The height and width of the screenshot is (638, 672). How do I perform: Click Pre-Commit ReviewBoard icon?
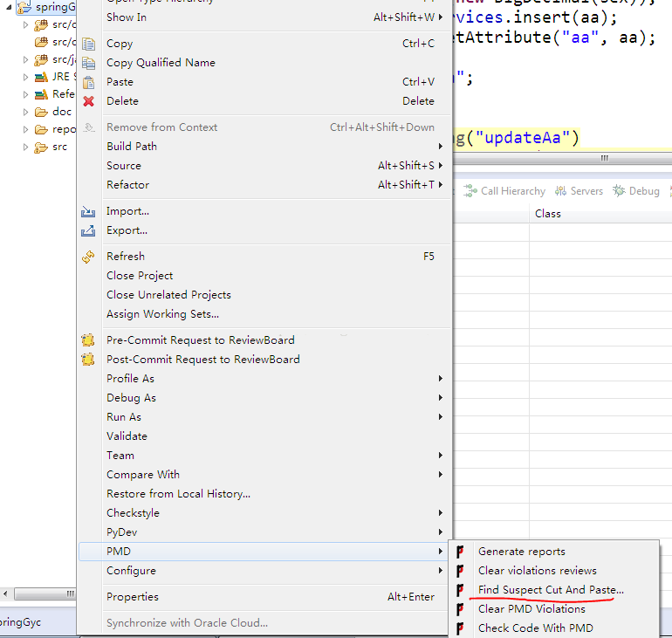point(88,340)
